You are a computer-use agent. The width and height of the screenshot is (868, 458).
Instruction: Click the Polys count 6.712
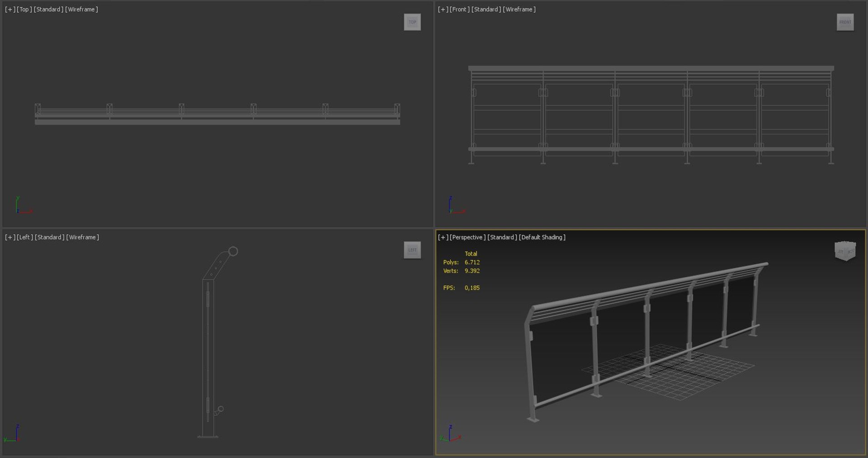click(472, 262)
